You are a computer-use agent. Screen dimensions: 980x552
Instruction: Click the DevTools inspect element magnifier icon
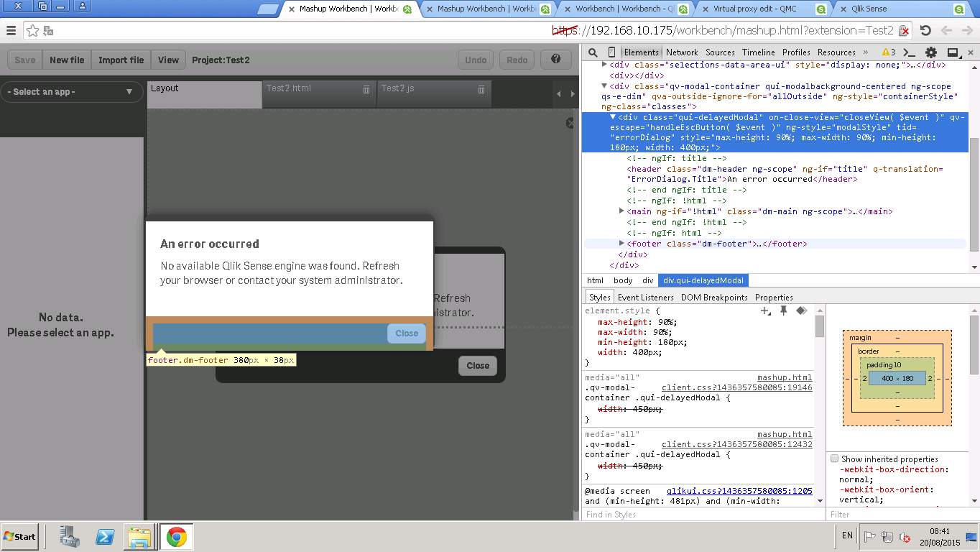click(593, 52)
